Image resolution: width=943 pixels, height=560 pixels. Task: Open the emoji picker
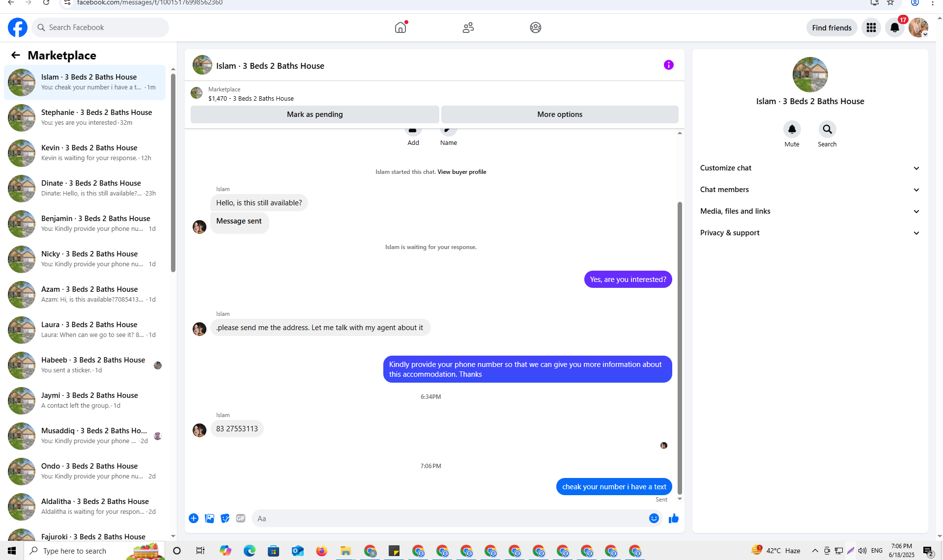click(654, 518)
